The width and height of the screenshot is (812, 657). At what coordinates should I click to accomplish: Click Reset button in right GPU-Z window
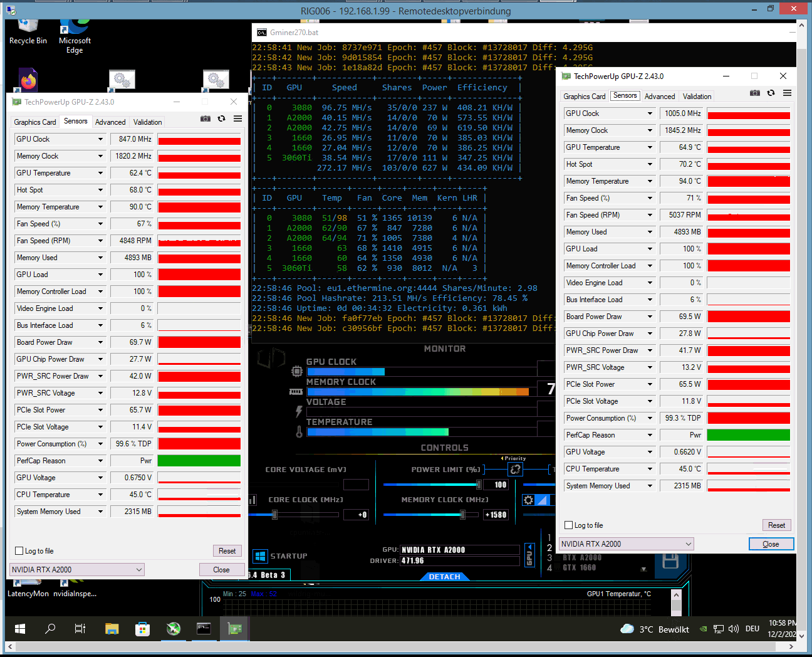[x=777, y=525]
